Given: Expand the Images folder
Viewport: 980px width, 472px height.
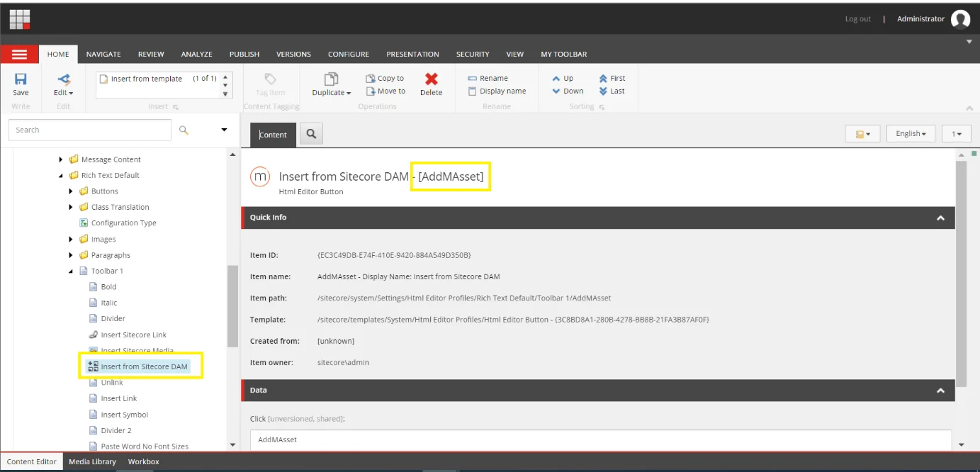Looking at the screenshot, I should point(71,239).
